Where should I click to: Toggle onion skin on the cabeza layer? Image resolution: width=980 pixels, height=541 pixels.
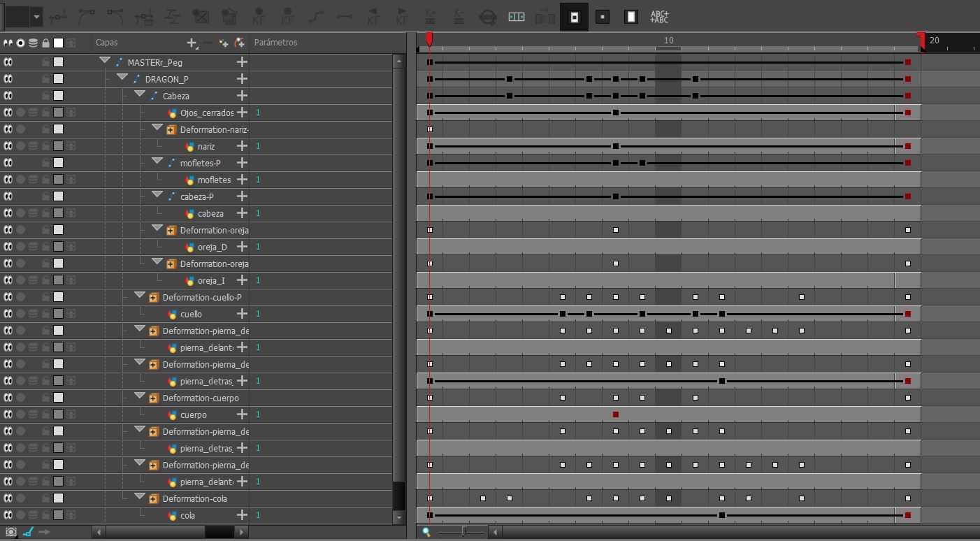pos(33,213)
